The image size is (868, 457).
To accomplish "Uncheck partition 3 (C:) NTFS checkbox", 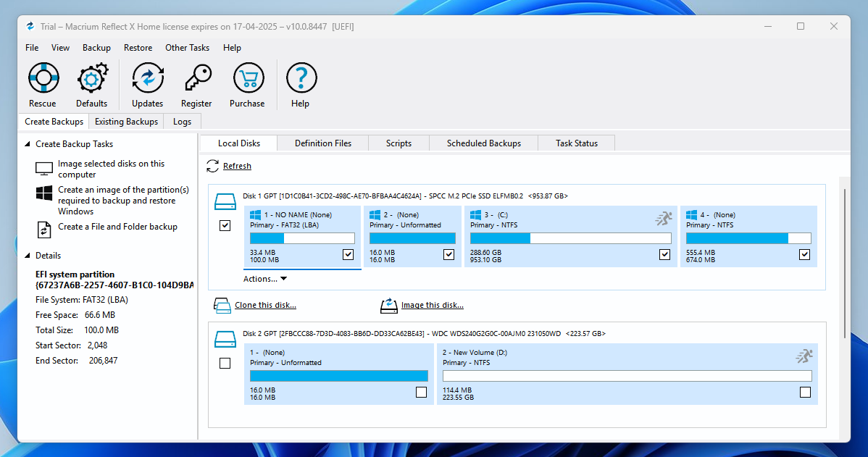I will tap(665, 254).
